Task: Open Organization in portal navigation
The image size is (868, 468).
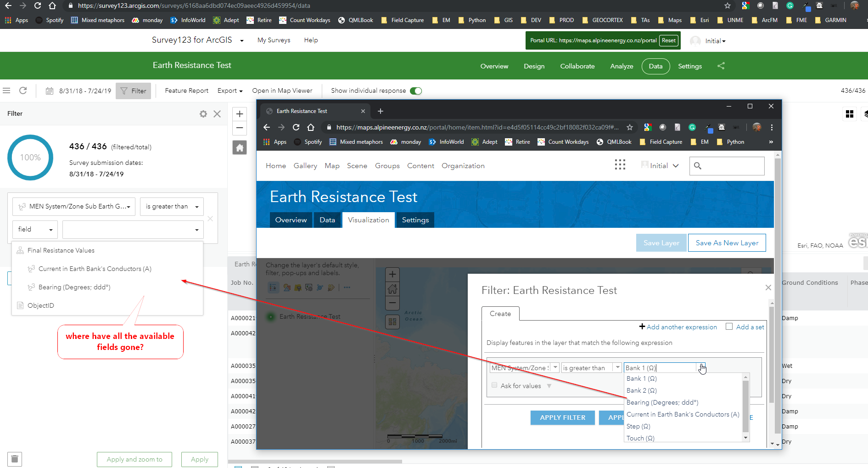Action: click(463, 166)
